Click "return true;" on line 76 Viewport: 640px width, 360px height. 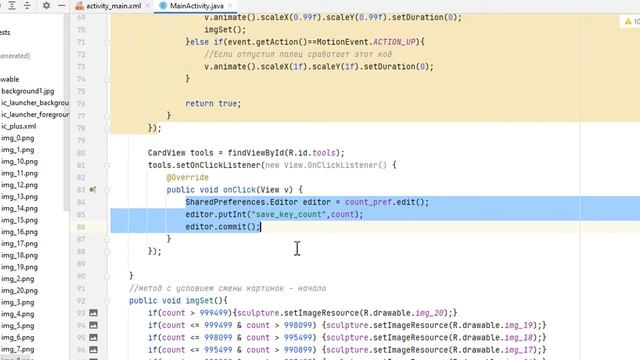pos(213,104)
